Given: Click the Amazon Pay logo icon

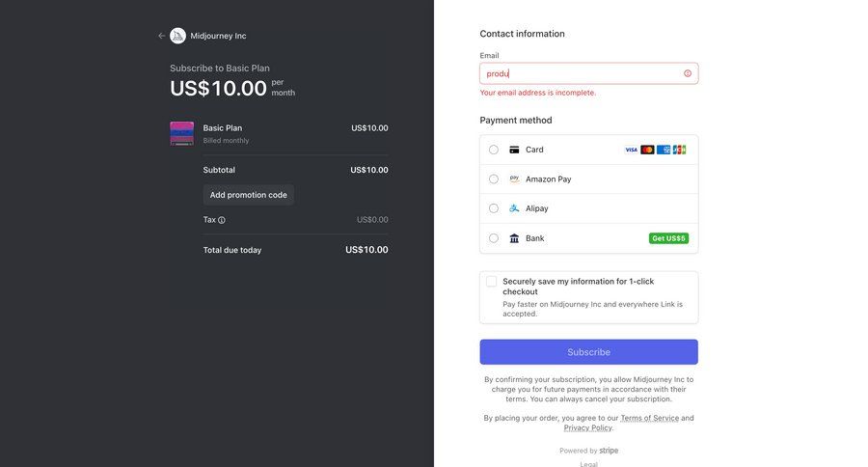Looking at the screenshot, I should pos(515,179).
